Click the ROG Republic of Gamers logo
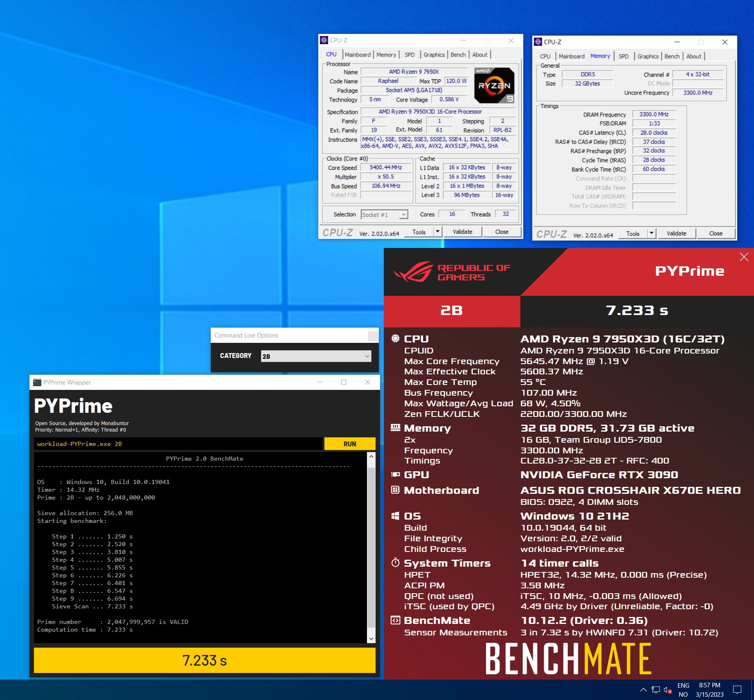 (x=452, y=272)
